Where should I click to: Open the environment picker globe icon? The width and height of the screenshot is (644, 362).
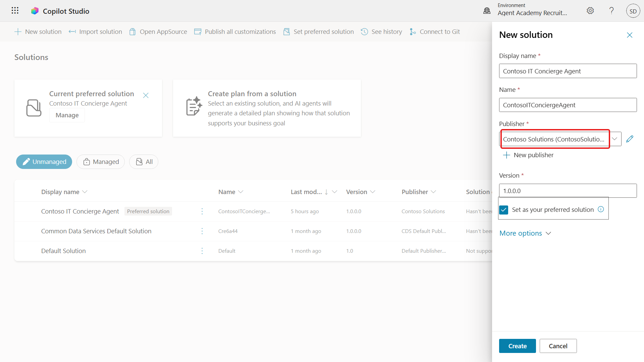pos(487,11)
